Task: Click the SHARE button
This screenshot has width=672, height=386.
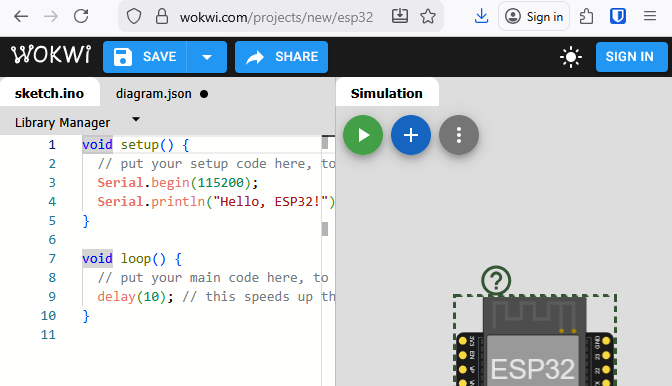Action: coord(282,57)
